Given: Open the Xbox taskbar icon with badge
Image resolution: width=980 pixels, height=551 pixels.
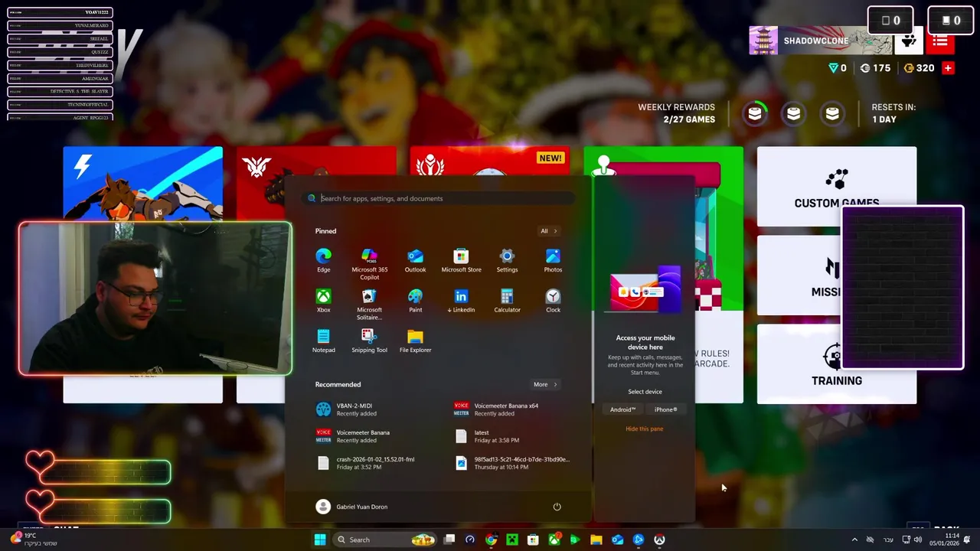Looking at the screenshot, I should [554, 540].
